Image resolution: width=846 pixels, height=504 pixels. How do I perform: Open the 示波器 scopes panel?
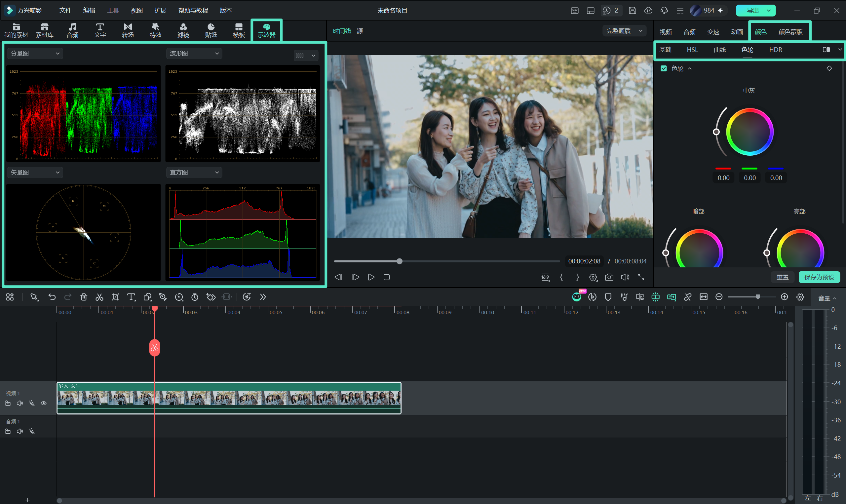tap(266, 30)
